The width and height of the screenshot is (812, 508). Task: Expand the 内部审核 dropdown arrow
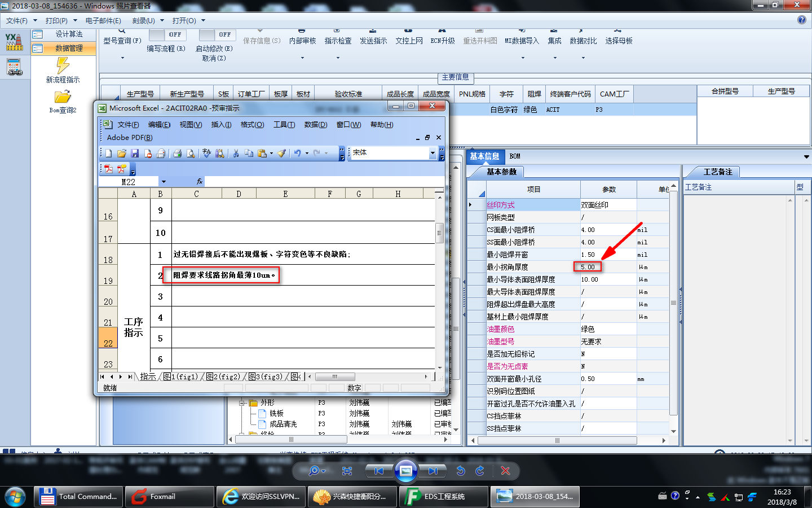coord(302,58)
